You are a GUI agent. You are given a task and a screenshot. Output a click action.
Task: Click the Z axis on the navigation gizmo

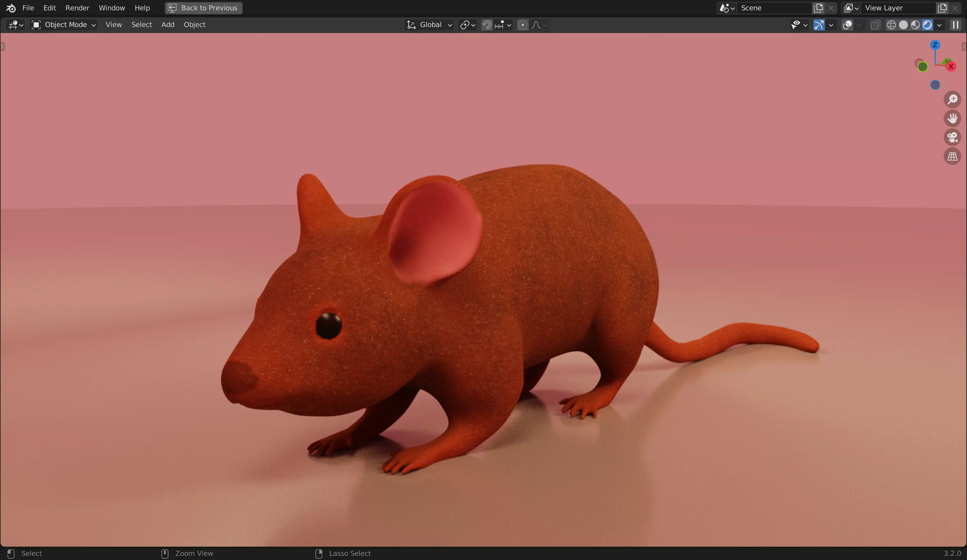pos(935,45)
